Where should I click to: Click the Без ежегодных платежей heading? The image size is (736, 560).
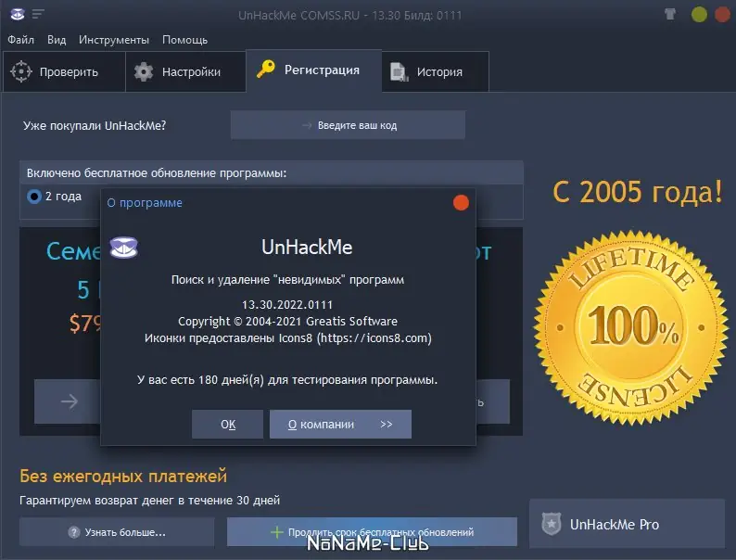tap(123, 476)
